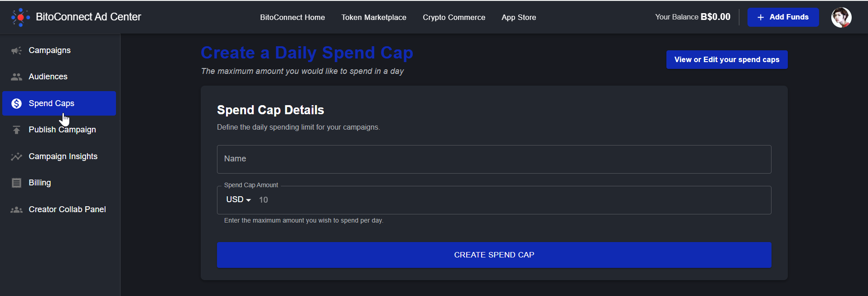Click the Spend Caps dollar icon
Viewport: 868px width, 296px height.
(x=17, y=103)
